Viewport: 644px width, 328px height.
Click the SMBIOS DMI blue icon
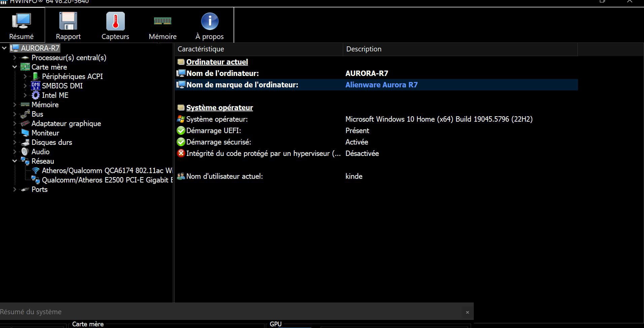pyautogui.click(x=35, y=86)
